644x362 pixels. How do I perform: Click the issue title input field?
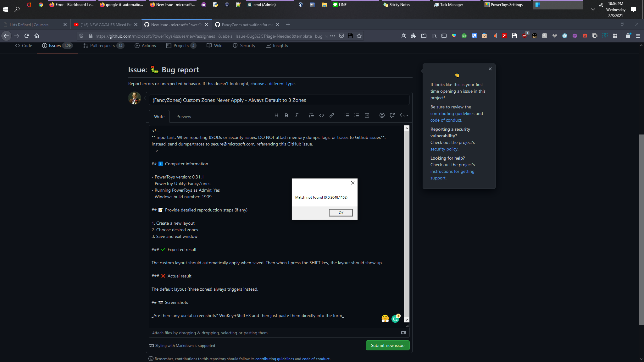(x=279, y=100)
